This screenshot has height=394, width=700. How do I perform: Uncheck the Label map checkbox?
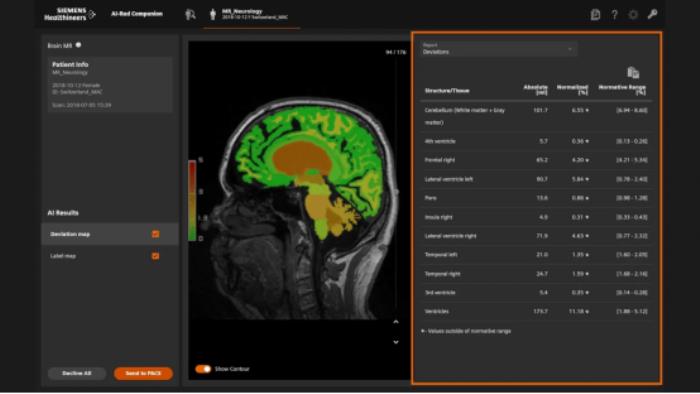[x=155, y=256]
